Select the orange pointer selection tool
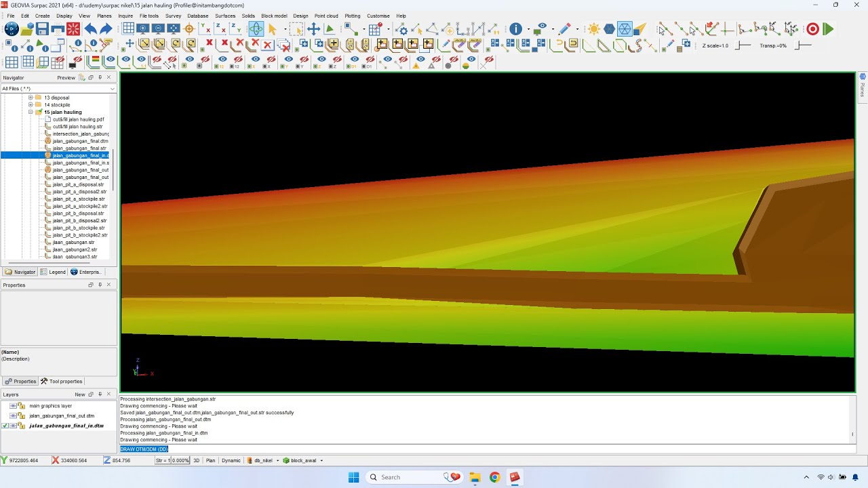Viewport: 868px width, 488px height. pyautogui.click(x=273, y=29)
